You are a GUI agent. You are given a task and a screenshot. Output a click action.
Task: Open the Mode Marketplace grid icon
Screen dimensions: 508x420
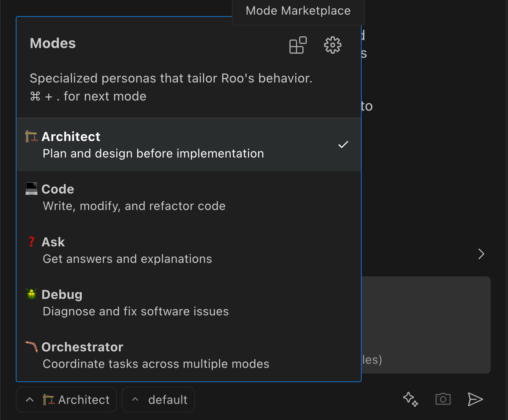(x=298, y=45)
